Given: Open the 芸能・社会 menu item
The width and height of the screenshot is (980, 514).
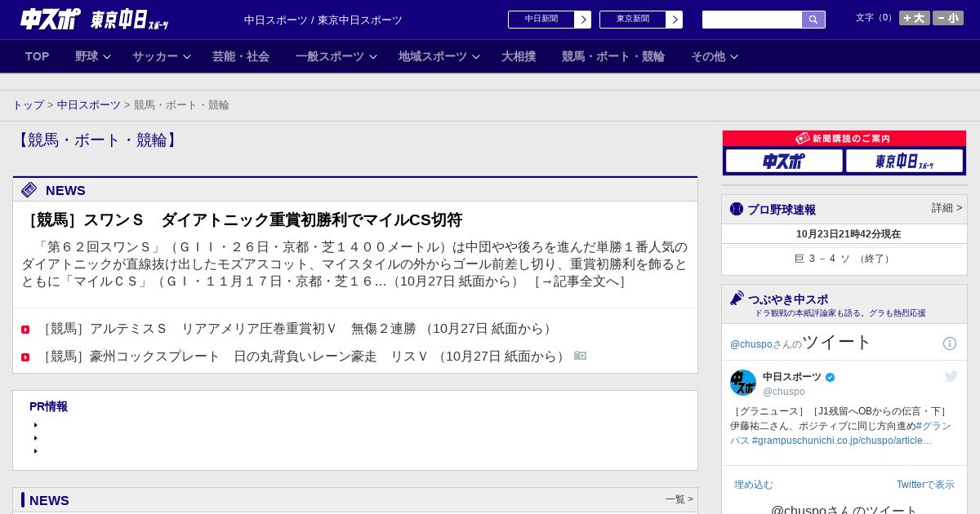Looking at the screenshot, I should click(x=241, y=56).
